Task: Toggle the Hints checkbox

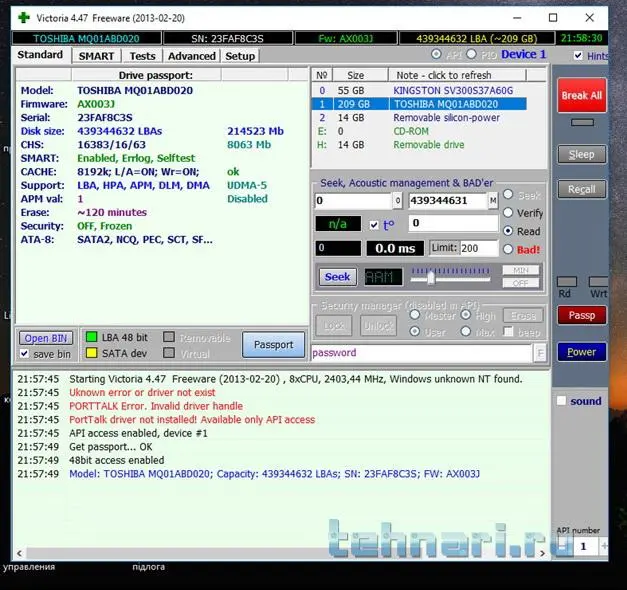Action: (x=579, y=56)
